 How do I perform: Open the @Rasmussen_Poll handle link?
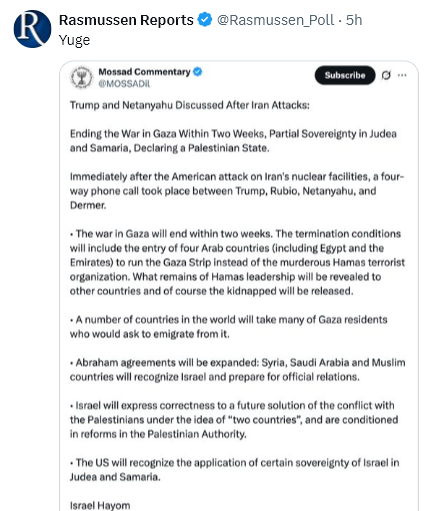(x=275, y=20)
